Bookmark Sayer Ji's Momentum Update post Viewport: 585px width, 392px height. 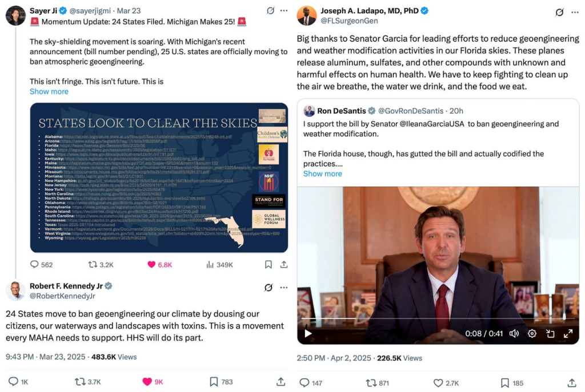tap(269, 265)
